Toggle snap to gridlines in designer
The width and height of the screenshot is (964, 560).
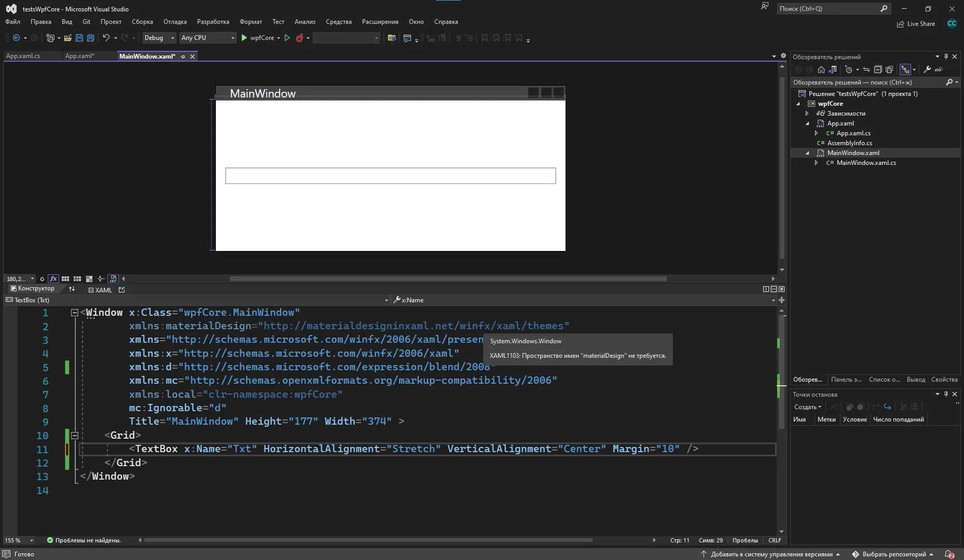(x=77, y=279)
